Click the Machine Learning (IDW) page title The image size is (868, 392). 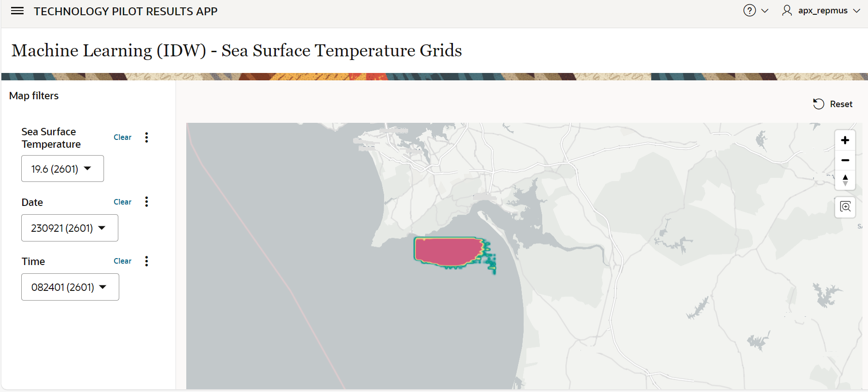point(237,51)
